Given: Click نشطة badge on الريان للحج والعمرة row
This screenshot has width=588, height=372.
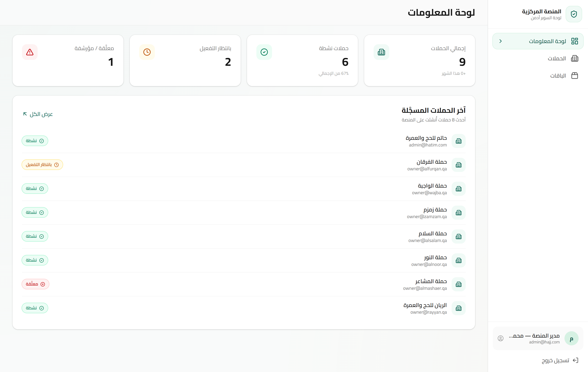Looking at the screenshot, I should tap(35, 308).
